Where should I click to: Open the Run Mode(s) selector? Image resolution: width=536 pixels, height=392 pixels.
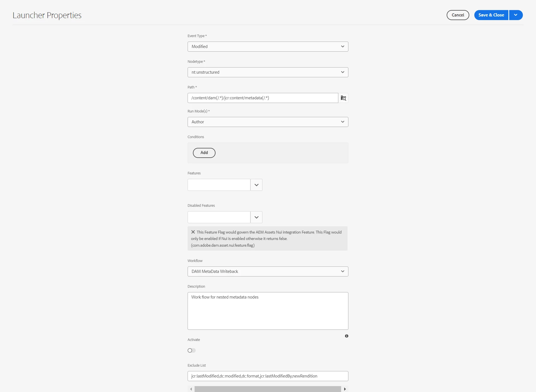(x=268, y=122)
